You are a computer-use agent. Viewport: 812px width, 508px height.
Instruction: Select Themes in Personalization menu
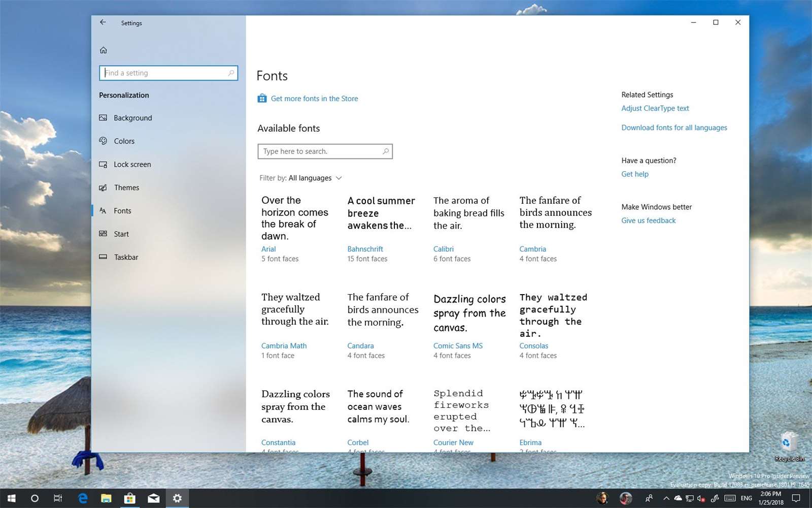pos(127,187)
